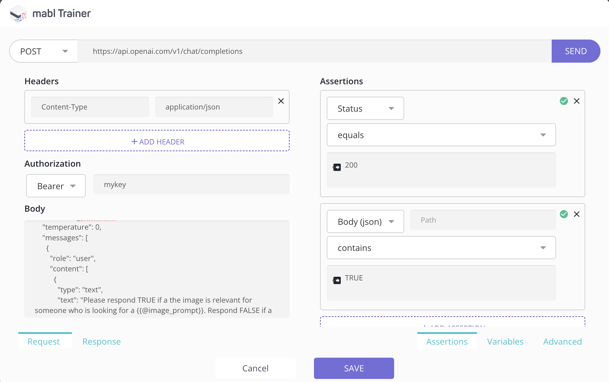Click the Assertions section heading
Viewport: 609px width, 382px height.
pyautogui.click(x=341, y=81)
